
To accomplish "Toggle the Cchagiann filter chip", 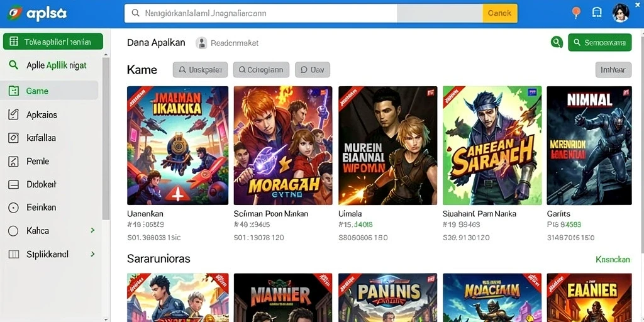I will (261, 70).
